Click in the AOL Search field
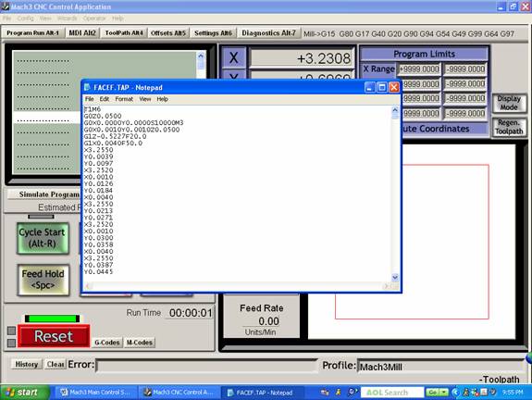532x400 pixels. click(392, 393)
